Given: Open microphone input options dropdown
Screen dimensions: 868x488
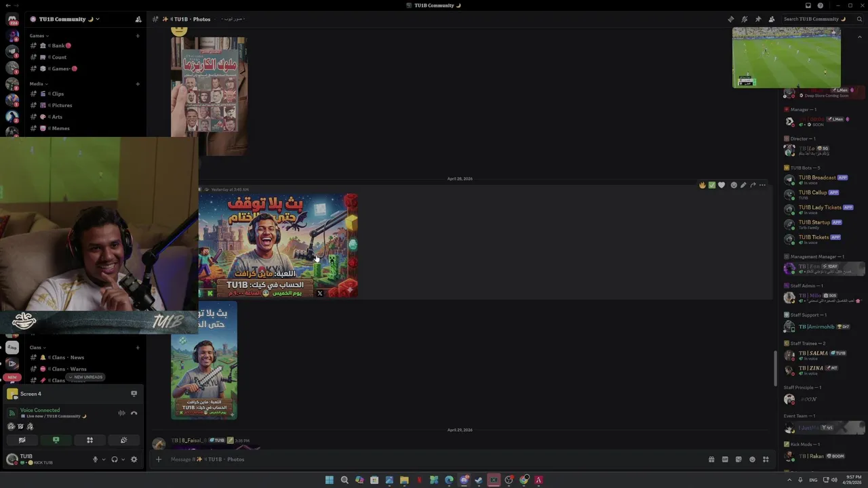Looking at the screenshot, I should click(x=103, y=460).
